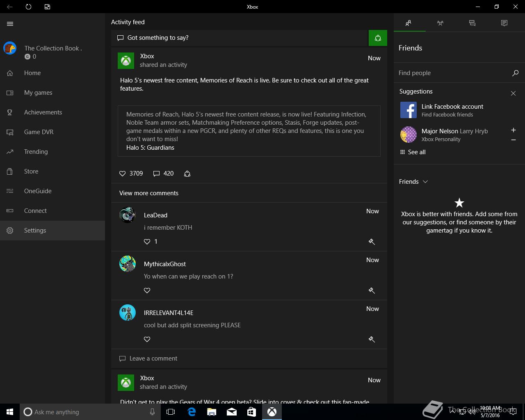This screenshot has width=525, height=420.
Task: Open Task View on taskbar
Action: (171, 412)
